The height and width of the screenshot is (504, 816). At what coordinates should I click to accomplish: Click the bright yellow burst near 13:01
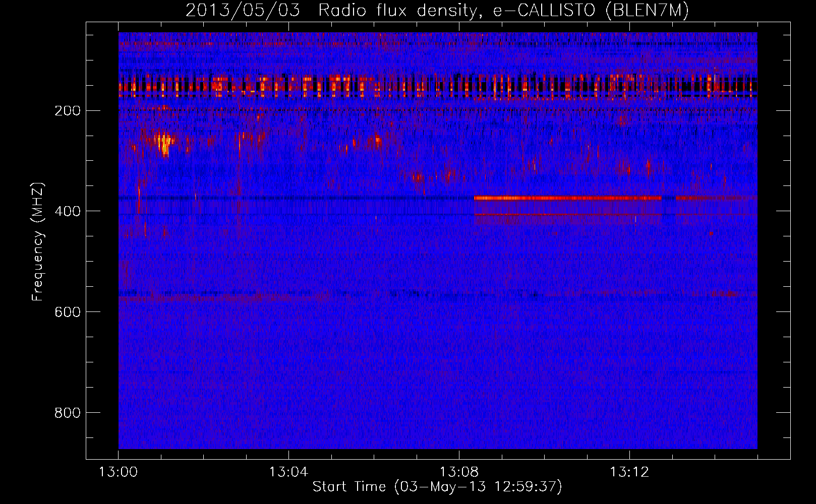coord(164,144)
